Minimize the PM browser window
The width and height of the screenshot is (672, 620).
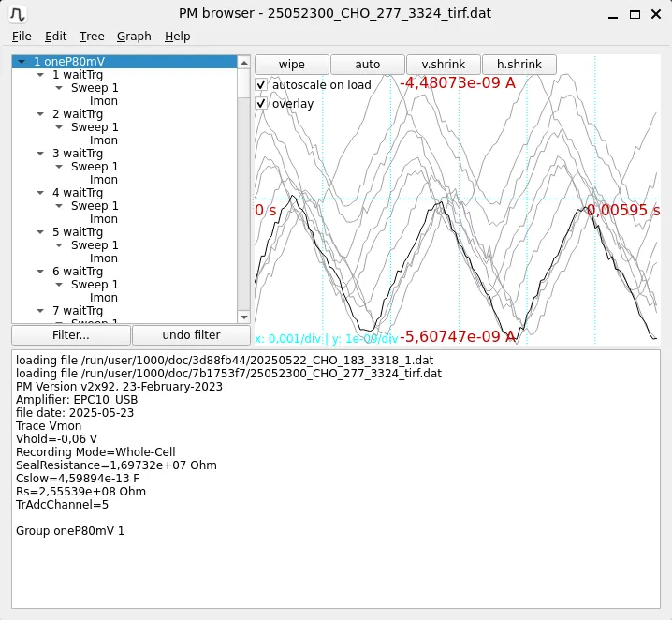click(x=613, y=15)
